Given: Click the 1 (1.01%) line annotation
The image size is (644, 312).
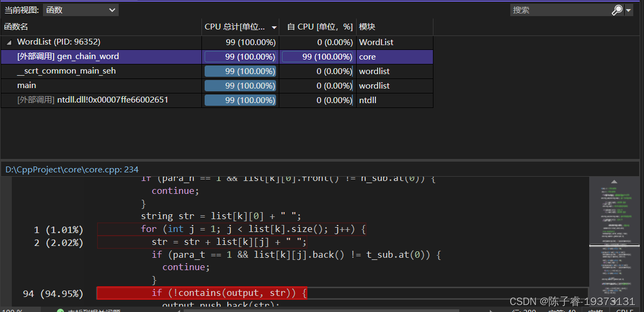Looking at the screenshot, I should (59, 230).
